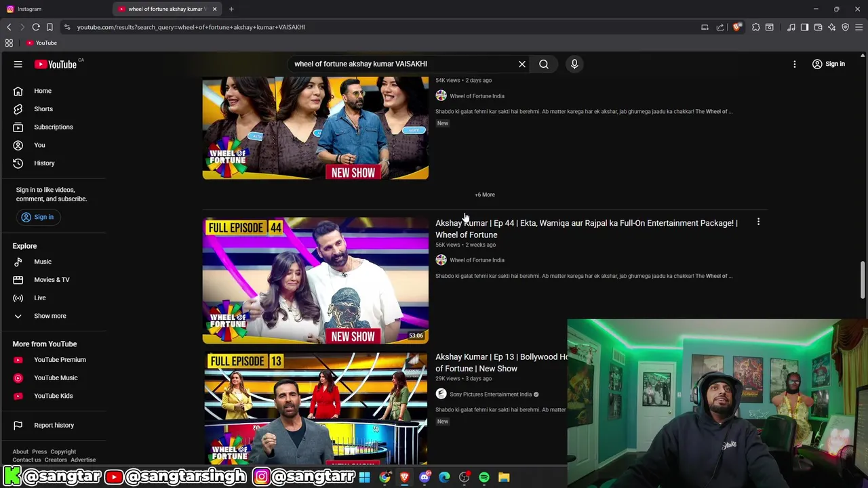The height and width of the screenshot is (488, 868).
Task: Visit Sony Pictures Entertainment India channel
Action: (x=490, y=394)
